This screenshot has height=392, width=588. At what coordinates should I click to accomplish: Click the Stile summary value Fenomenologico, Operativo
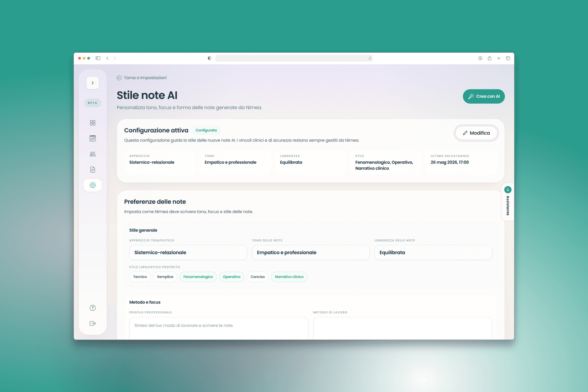pos(384,165)
